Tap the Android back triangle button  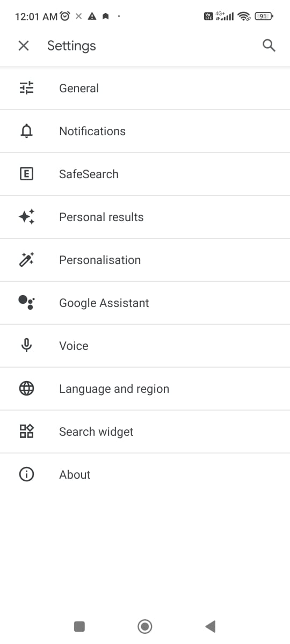click(210, 626)
